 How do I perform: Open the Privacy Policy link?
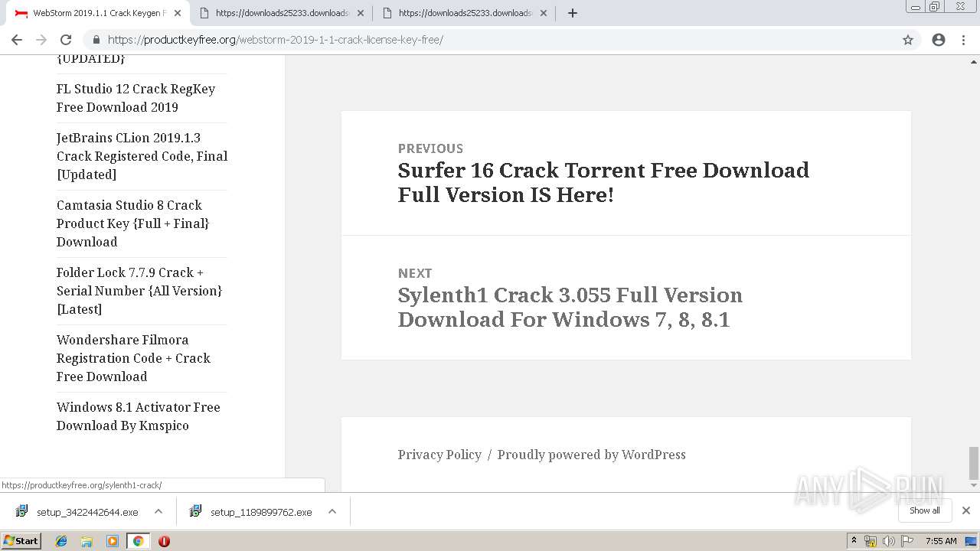pos(439,455)
